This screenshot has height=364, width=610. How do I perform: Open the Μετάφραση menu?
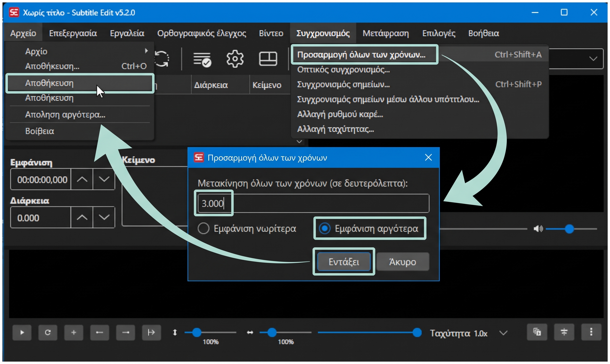tap(386, 33)
